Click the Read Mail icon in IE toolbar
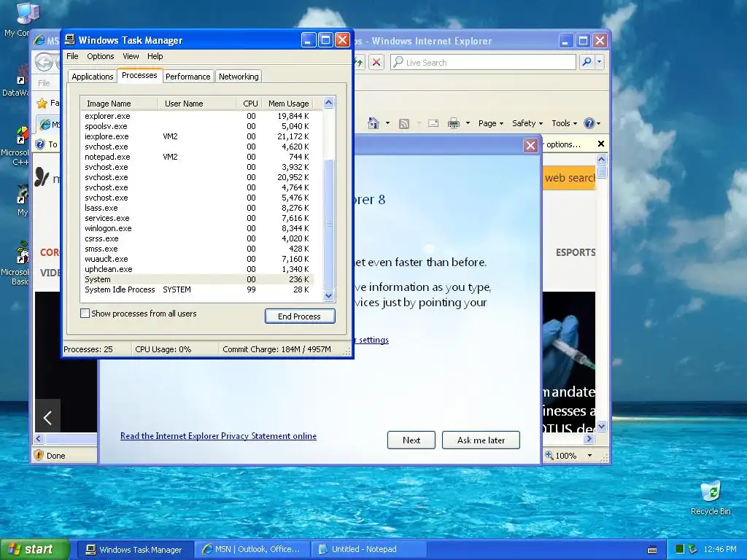Screen dimensions: 747x560 (433, 123)
